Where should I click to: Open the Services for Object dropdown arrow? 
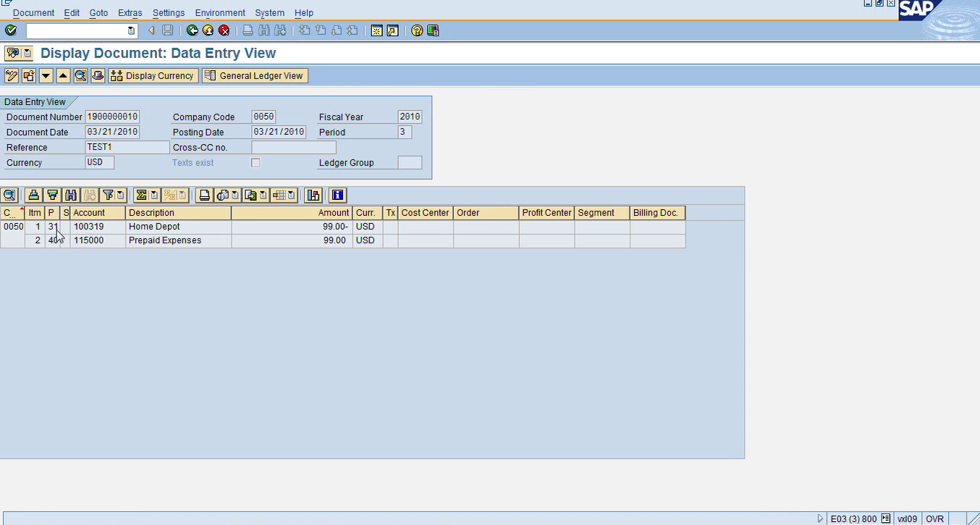pos(27,53)
